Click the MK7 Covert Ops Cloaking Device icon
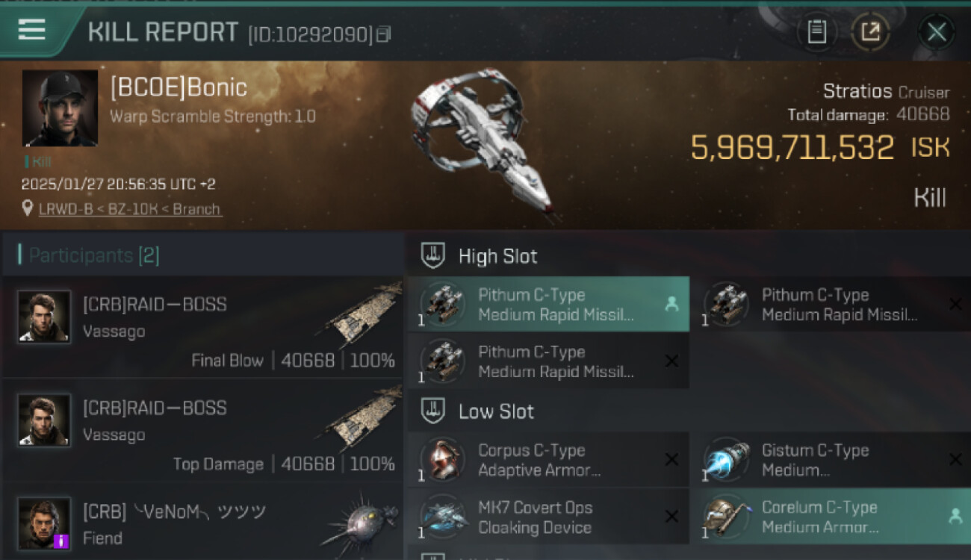 click(442, 517)
